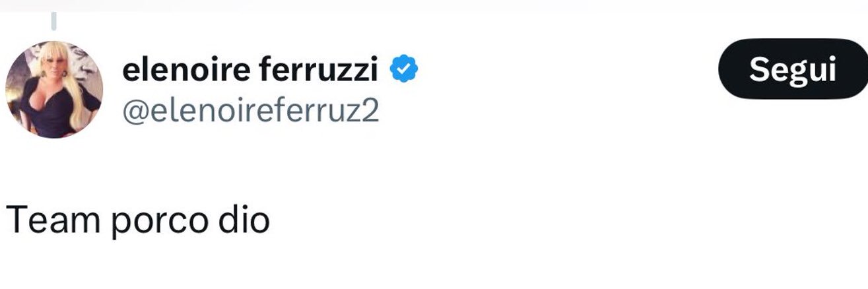The height and width of the screenshot is (289, 868).
Task: Click the gray thread connector line above the avatar
Action: (x=54, y=22)
